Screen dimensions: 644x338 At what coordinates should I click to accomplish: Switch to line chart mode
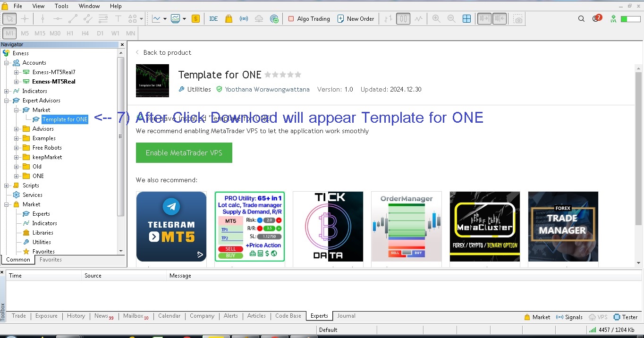[418, 19]
